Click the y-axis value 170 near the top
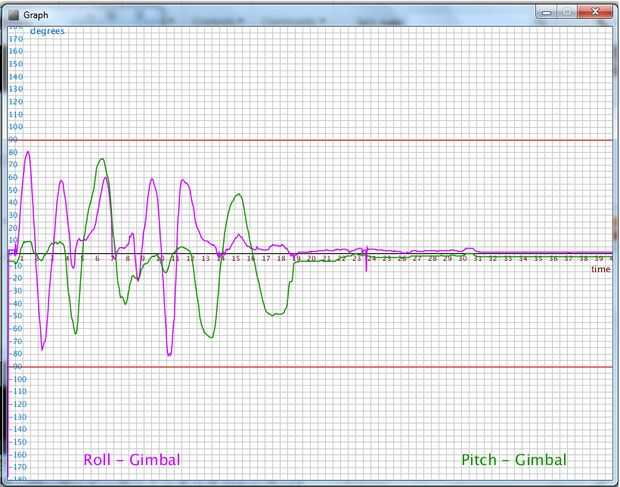The height and width of the screenshot is (487, 620). (16, 39)
